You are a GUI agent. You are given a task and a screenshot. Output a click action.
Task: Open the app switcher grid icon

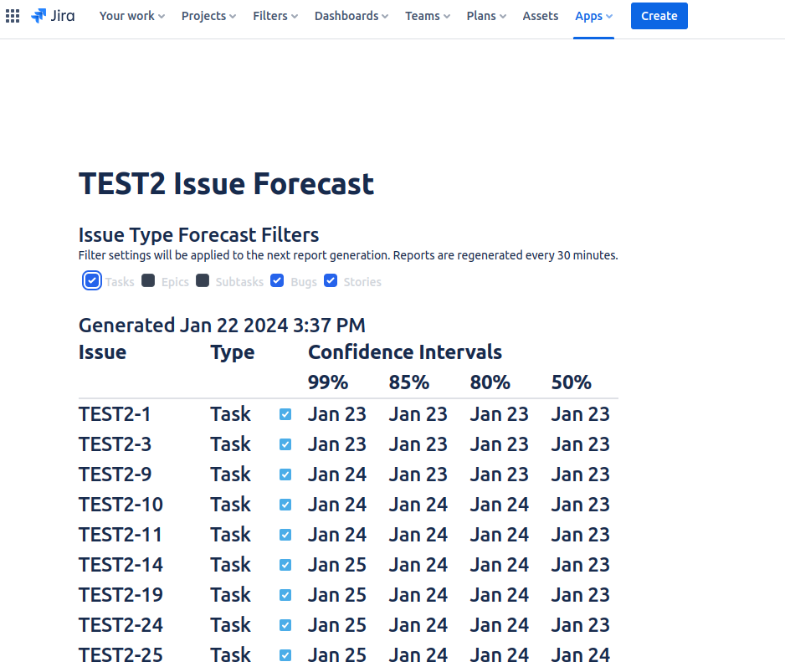(x=13, y=15)
